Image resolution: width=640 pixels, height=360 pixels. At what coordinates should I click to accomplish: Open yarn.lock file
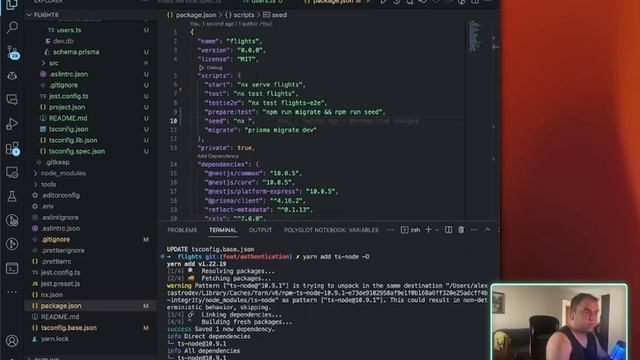pos(54,339)
